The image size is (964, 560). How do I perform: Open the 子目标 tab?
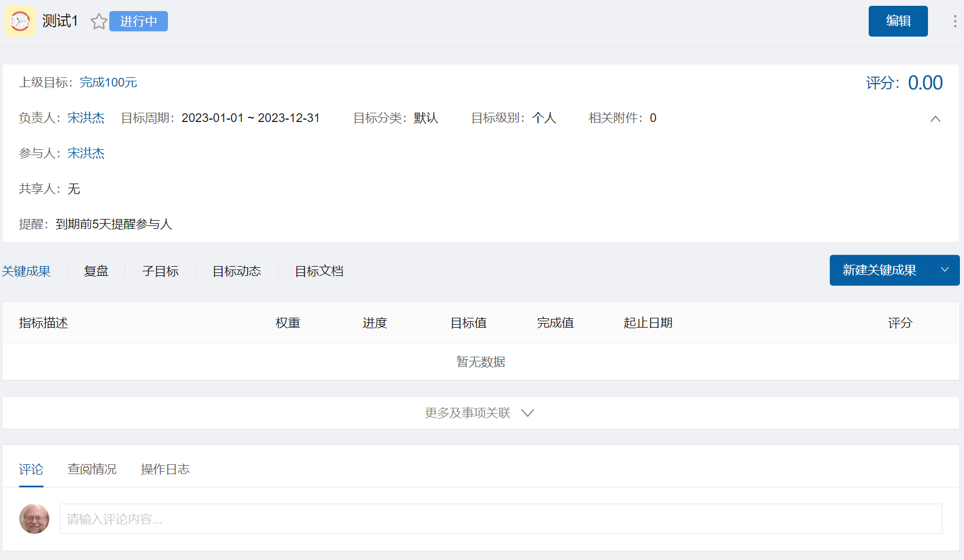(x=160, y=271)
